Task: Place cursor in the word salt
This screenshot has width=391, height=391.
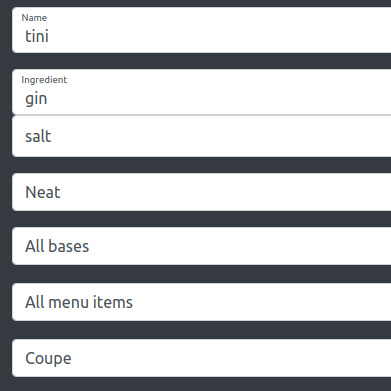Action: coord(38,136)
